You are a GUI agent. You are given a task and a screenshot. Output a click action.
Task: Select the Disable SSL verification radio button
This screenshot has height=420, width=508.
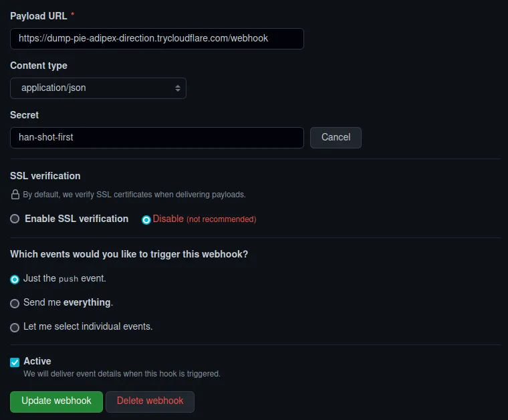coord(146,219)
